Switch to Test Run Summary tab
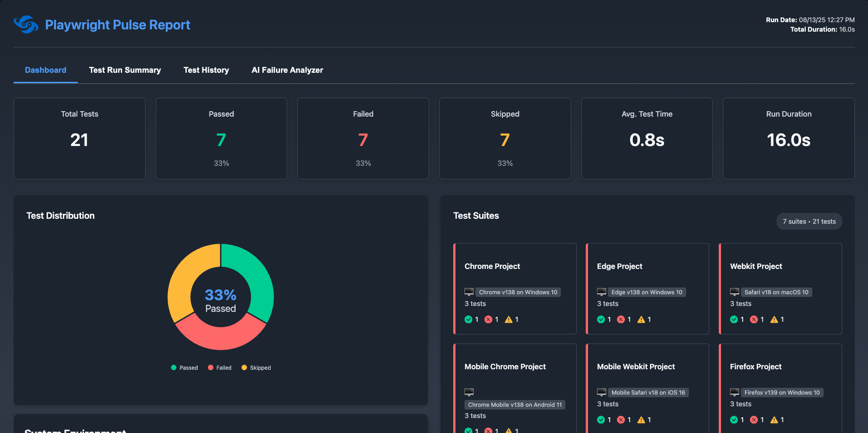This screenshot has width=868, height=433. 125,70
